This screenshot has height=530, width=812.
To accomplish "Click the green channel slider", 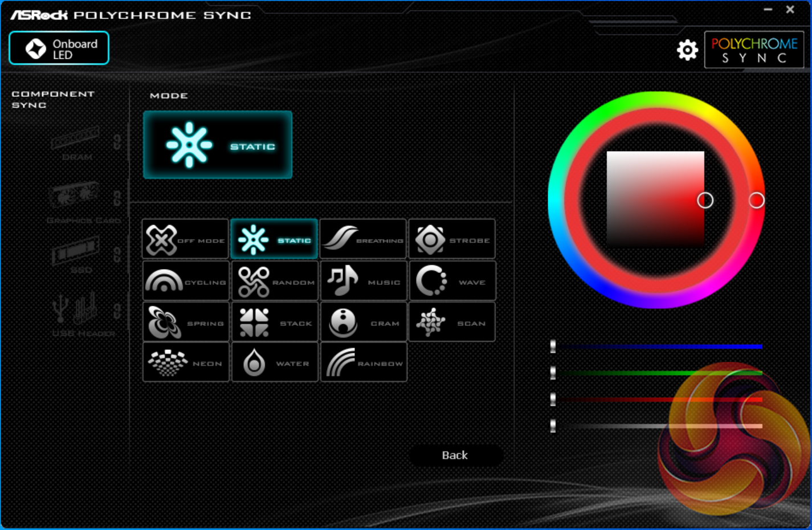I will [656, 373].
